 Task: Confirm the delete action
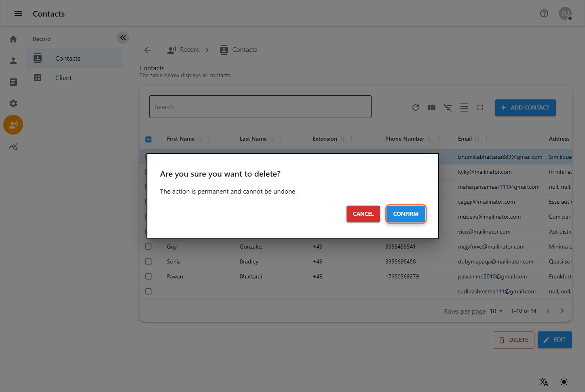pyautogui.click(x=405, y=214)
